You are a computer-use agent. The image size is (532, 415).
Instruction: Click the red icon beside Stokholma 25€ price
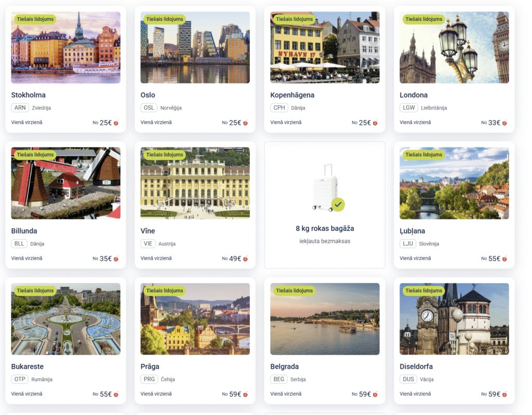tap(116, 123)
